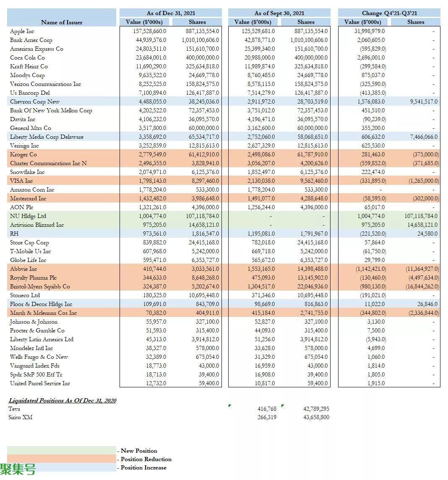The image size is (448, 480).
Task: Click the blue Position Increase legend swatch
Action: coord(62,467)
